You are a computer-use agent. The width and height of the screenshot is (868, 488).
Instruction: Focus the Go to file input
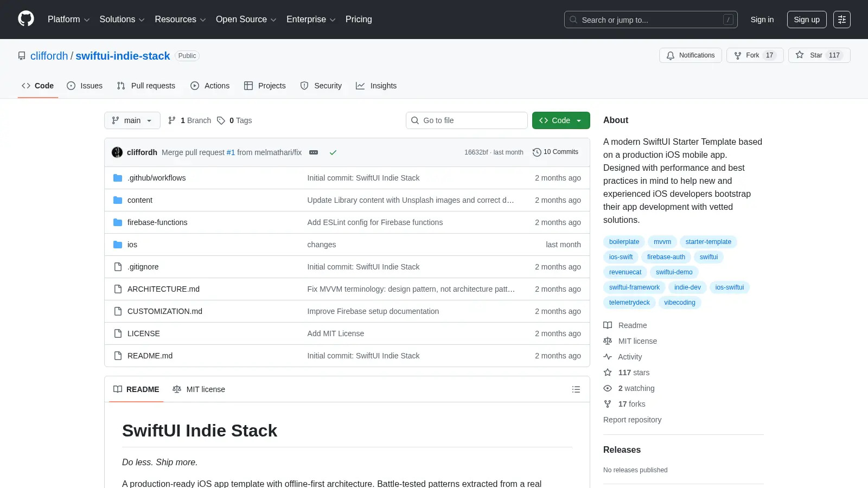click(467, 120)
